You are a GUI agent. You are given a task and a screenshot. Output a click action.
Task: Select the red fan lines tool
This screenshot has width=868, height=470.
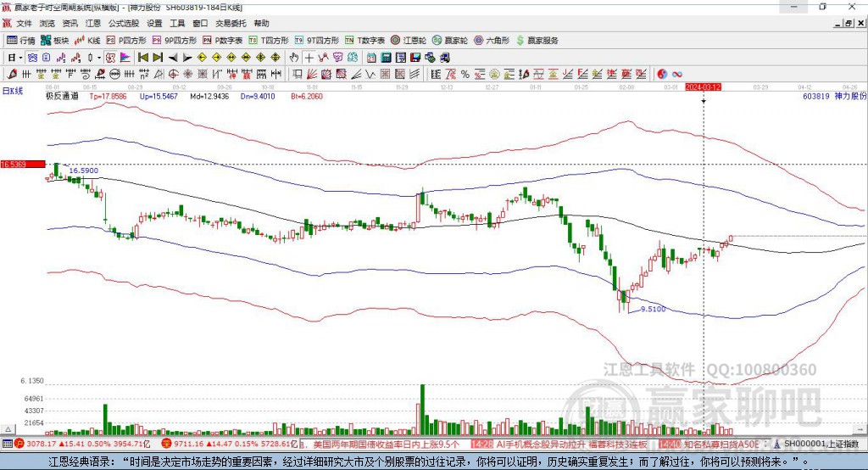pos(312,75)
